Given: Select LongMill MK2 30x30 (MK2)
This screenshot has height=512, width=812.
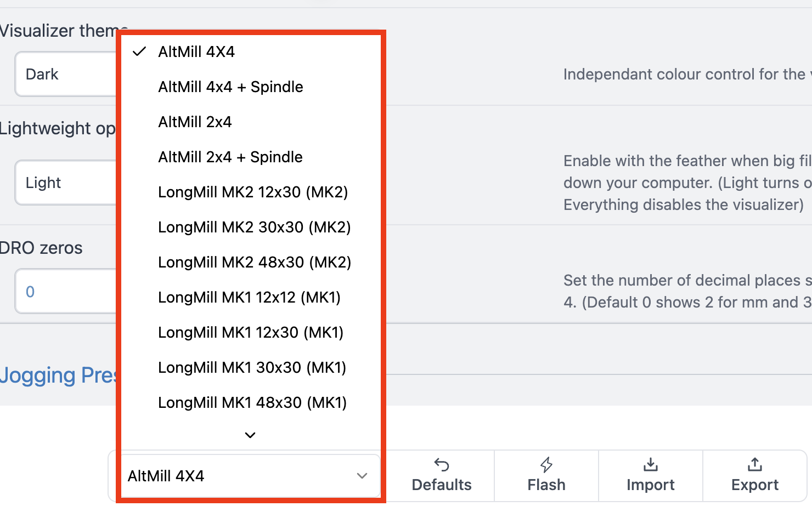Looking at the screenshot, I should click(x=254, y=227).
